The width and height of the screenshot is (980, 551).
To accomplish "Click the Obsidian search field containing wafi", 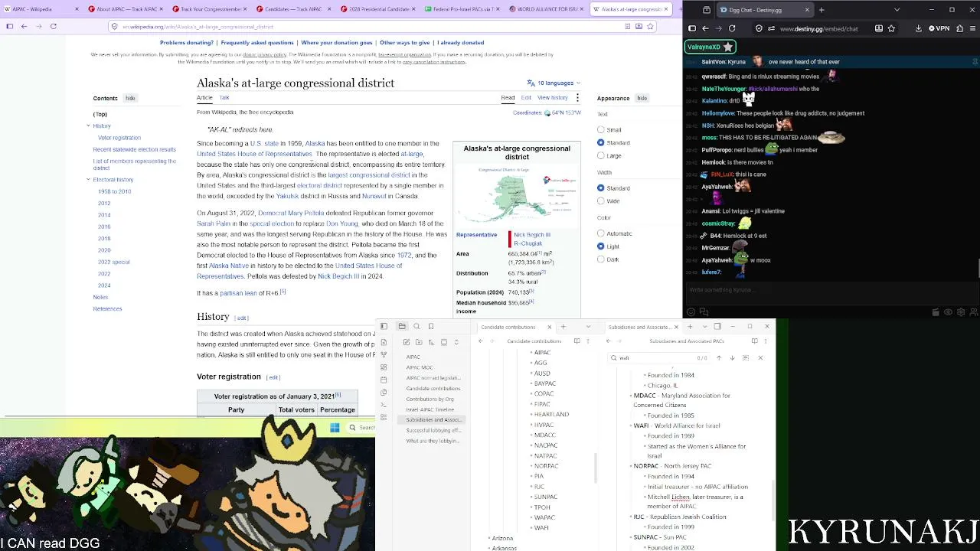I will [x=658, y=358].
